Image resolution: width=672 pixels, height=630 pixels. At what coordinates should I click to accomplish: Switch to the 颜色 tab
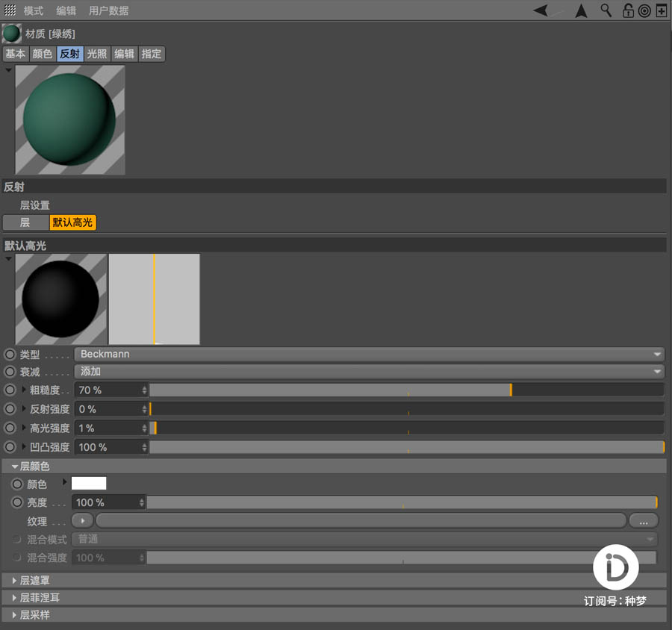tap(42, 53)
